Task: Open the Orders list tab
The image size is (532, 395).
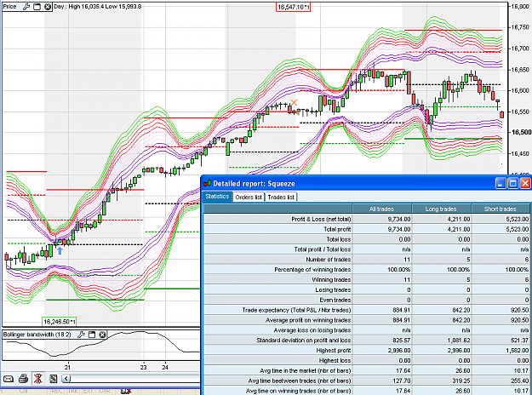Action: (249, 197)
